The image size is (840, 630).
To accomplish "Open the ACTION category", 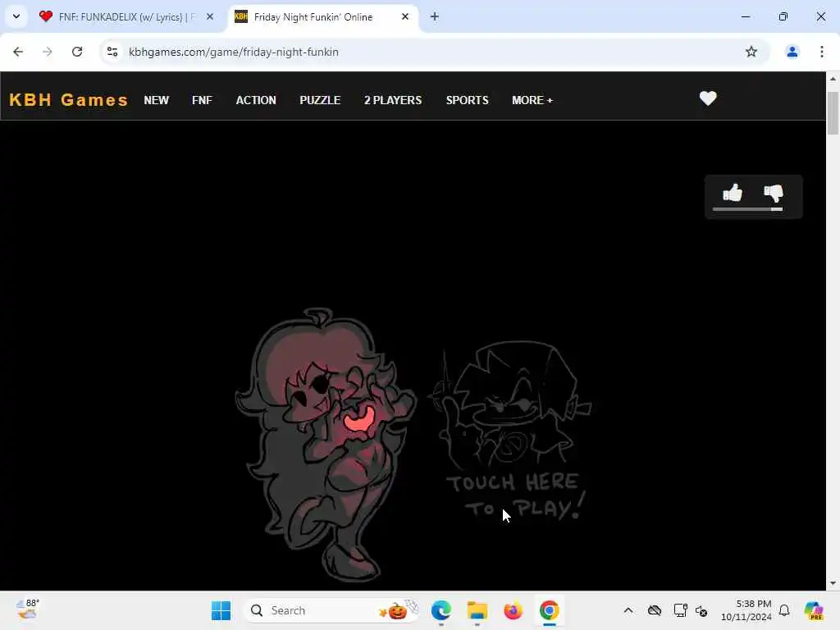I will tap(256, 100).
